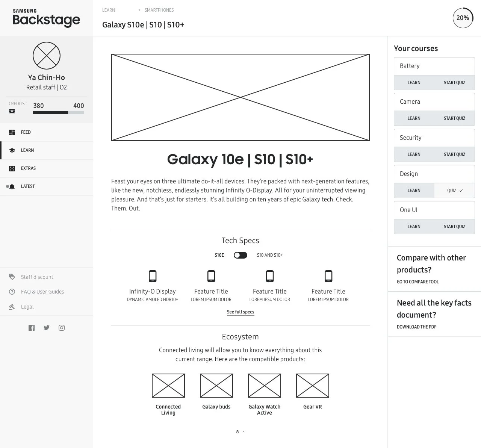The image size is (481, 448).
Task: Click Download the PDF
Action: (x=416, y=327)
